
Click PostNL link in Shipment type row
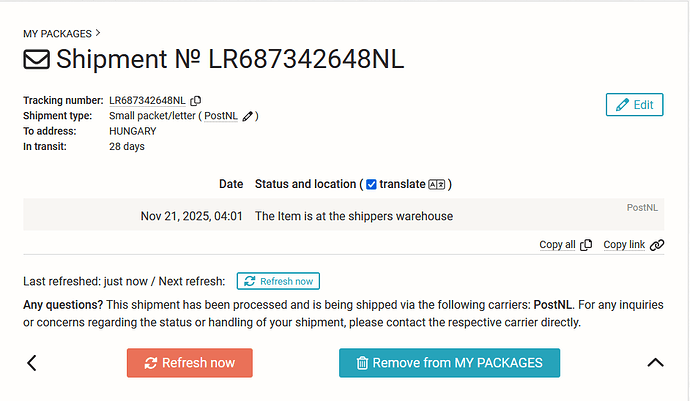coord(221,116)
